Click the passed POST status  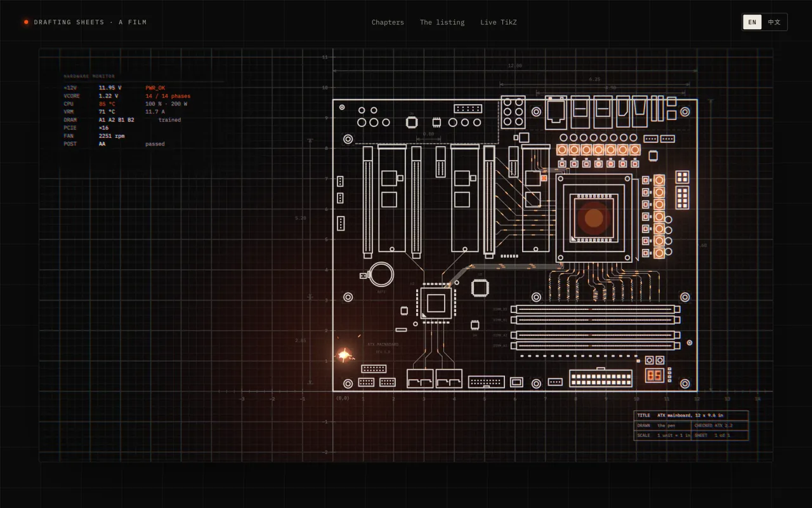(x=155, y=144)
